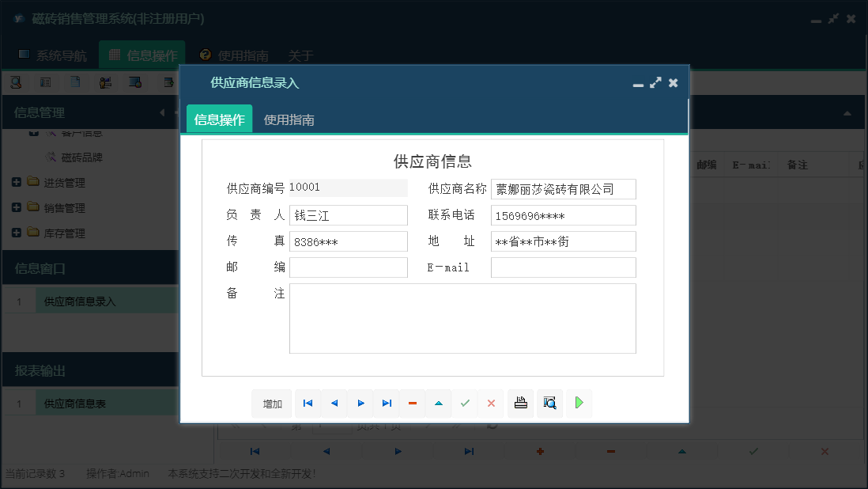This screenshot has height=489, width=868.
Task: Go to the next supplier record
Action: tap(360, 404)
